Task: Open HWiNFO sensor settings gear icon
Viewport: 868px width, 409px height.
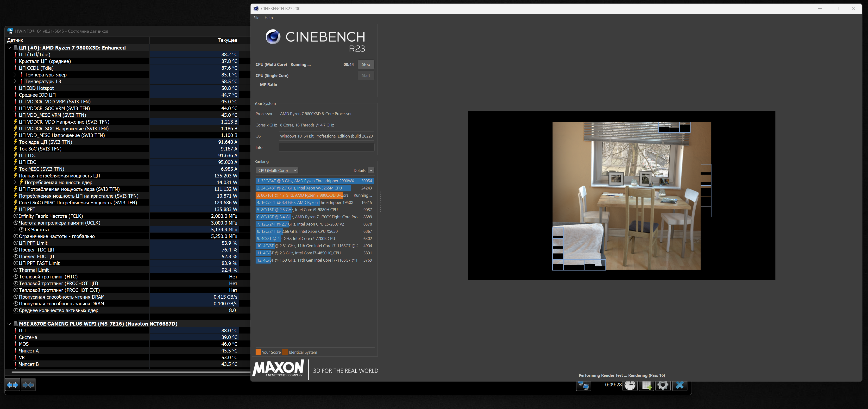Action: (x=663, y=385)
